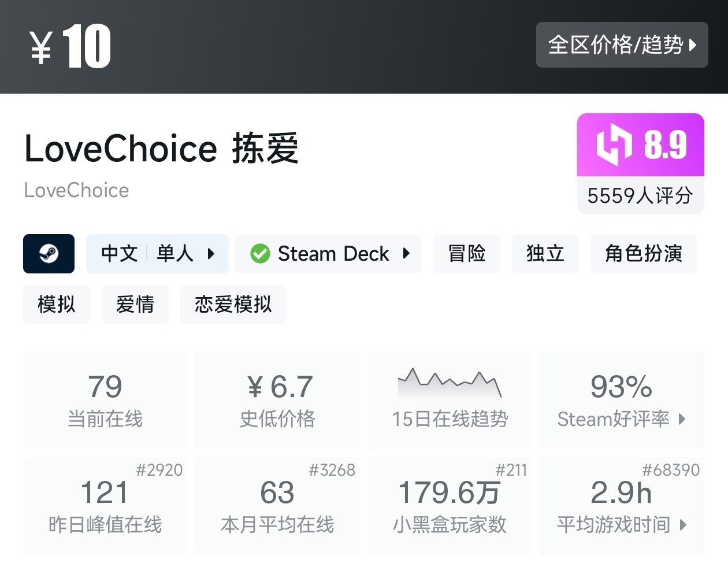Viewport: 728px width, 563px height.
Task: Select the 独立 indie tag
Action: (545, 254)
